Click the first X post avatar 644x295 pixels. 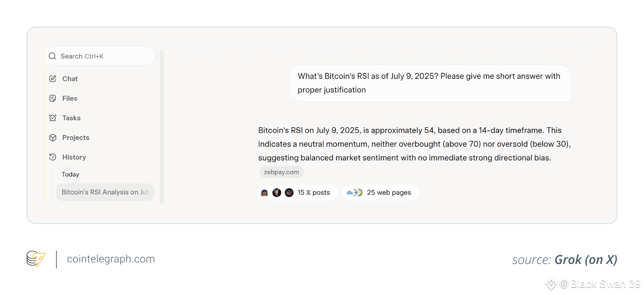coord(264,193)
